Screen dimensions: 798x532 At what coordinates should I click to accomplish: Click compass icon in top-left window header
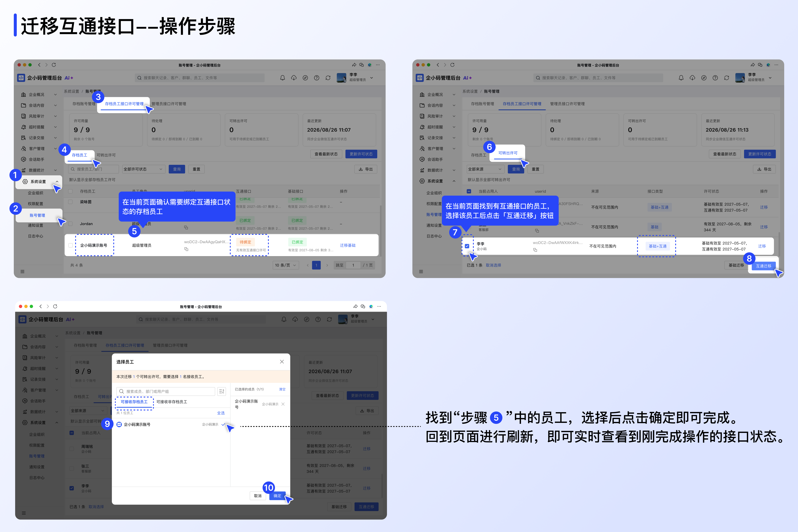pyautogui.click(x=305, y=78)
